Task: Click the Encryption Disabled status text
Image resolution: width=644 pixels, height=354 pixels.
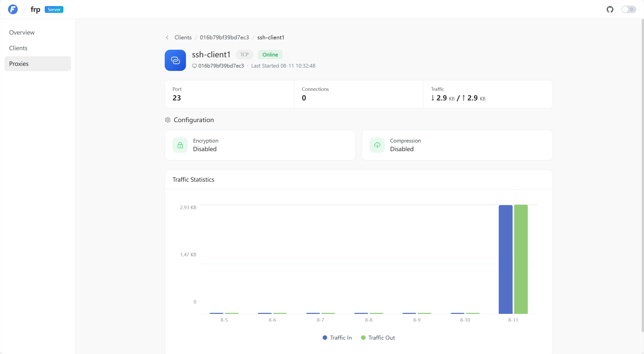Action: [x=205, y=149]
